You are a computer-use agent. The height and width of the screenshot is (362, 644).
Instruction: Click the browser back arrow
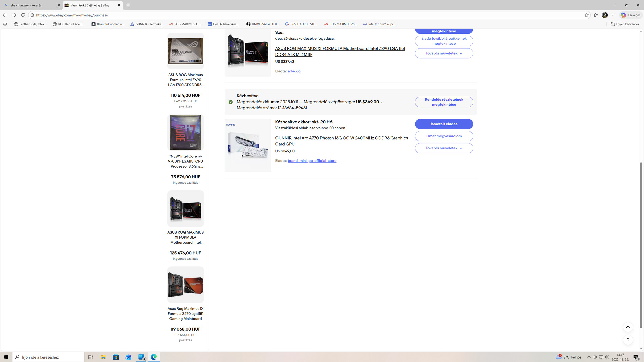point(5,15)
